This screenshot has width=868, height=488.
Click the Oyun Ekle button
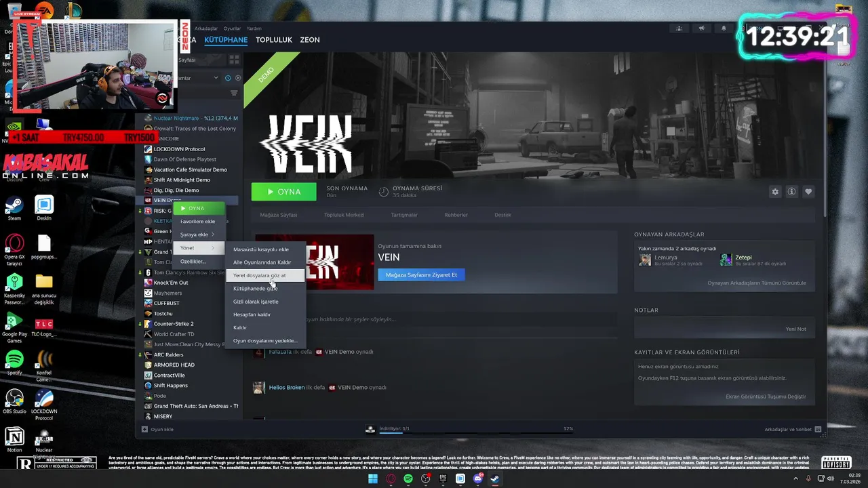pyautogui.click(x=157, y=429)
